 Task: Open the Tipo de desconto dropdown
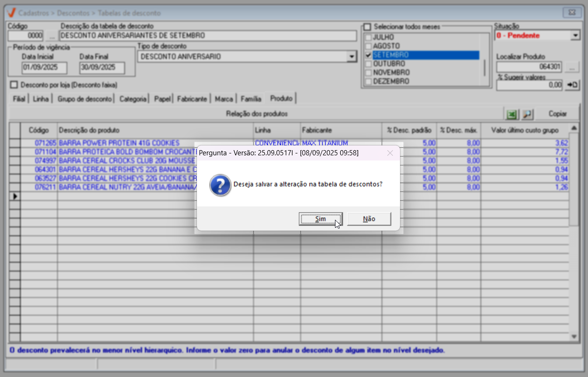click(351, 57)
